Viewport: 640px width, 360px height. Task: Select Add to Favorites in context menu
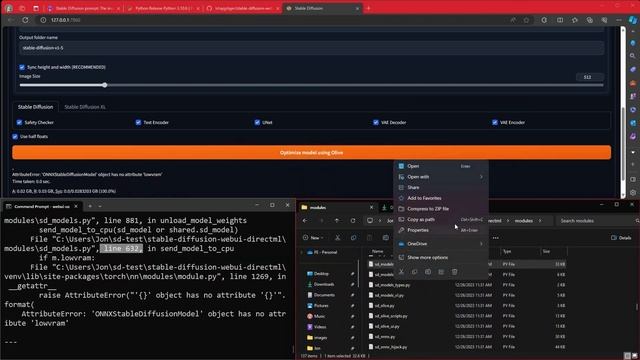441,198
